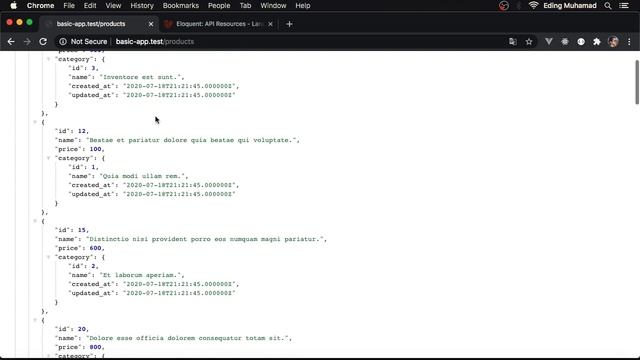Click the vertical page scrollbar thumb
640x360 pixels.
[x=637, y=82]
